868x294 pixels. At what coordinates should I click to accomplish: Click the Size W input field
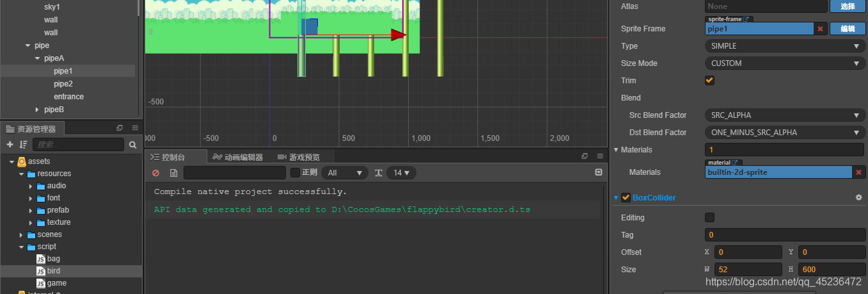pyautogui.click(x=747, y=270)
